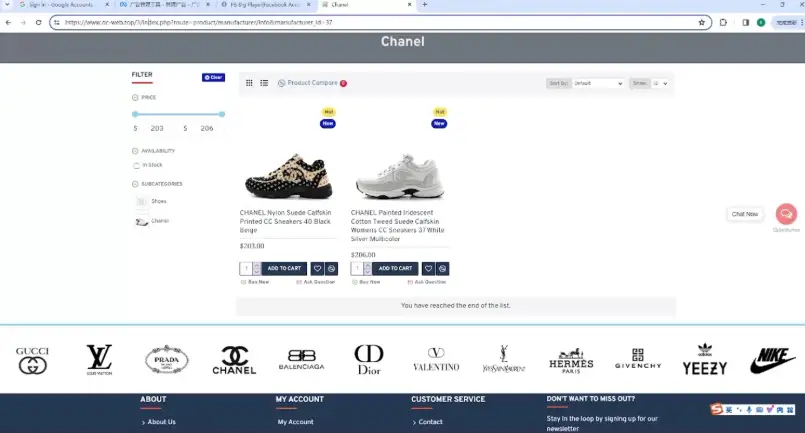Click the right price slider handle
This screenshot has height=433, width=805.
[222, 114]
